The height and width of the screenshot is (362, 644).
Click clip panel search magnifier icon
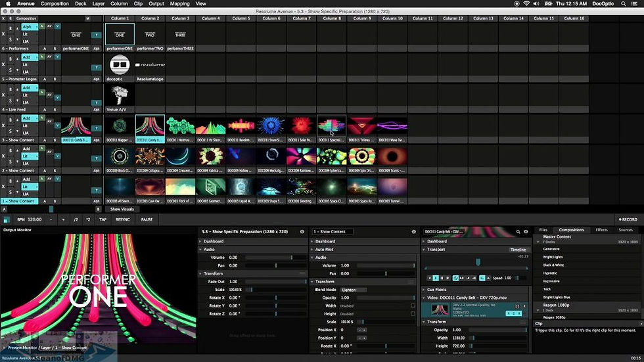518,232
